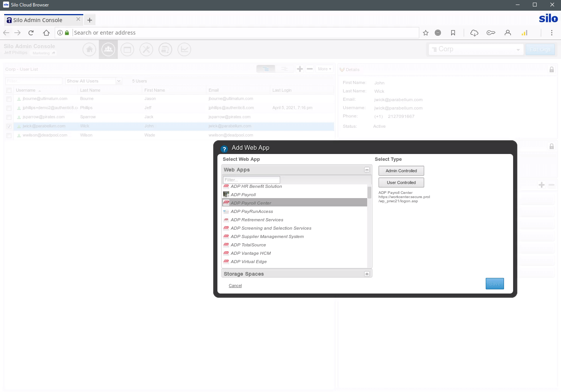Open Silo Admin Console home icon
The height and width of the screenshot is (392, 561).
89,49
